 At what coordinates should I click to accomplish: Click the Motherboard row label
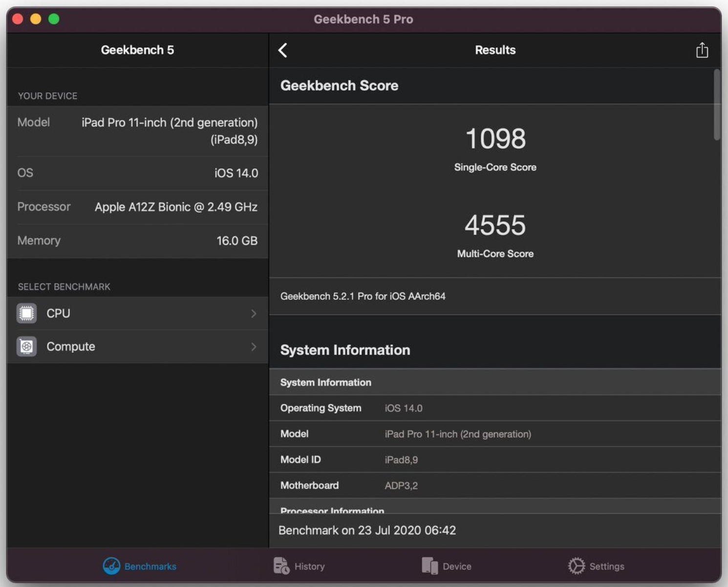pyautogui.click(x=310, y=485)
